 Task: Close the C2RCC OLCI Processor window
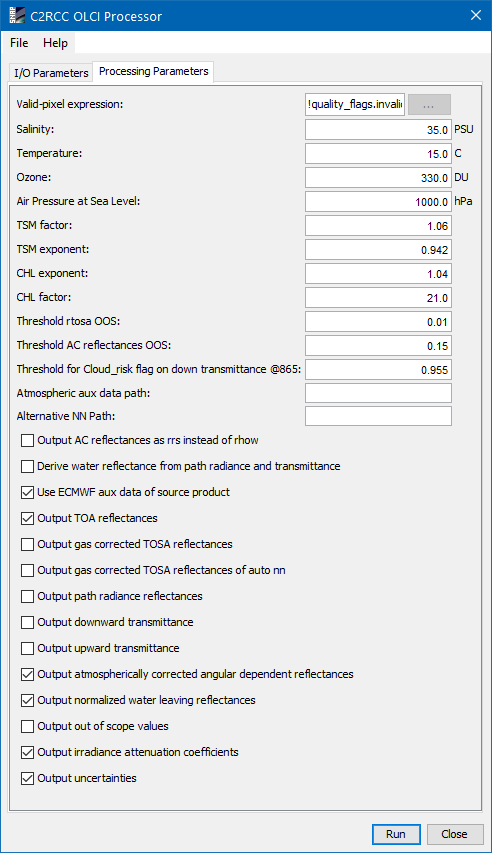[x=476, y=15]
